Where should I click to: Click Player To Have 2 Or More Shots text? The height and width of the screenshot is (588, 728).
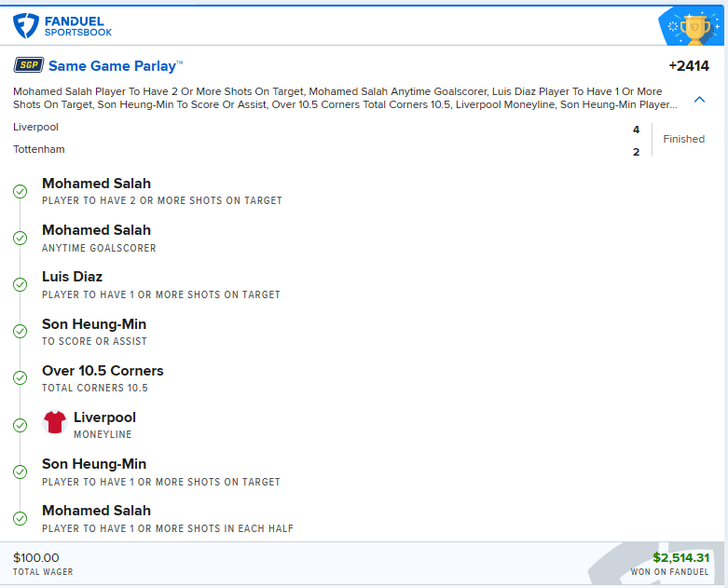(162, 200)
